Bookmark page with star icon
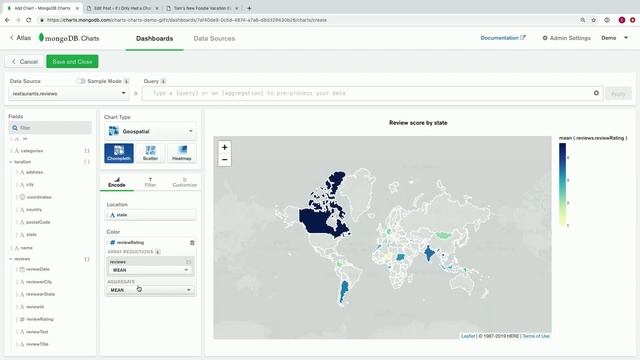 594,20
